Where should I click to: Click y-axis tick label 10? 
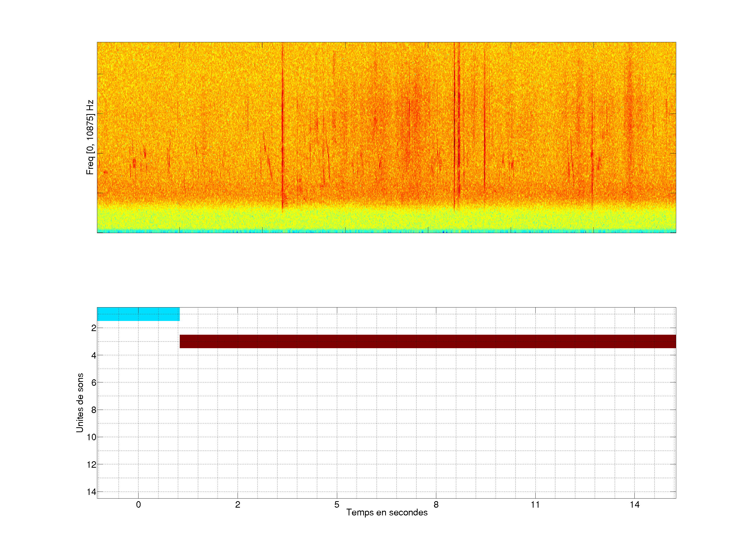point(92,437)
